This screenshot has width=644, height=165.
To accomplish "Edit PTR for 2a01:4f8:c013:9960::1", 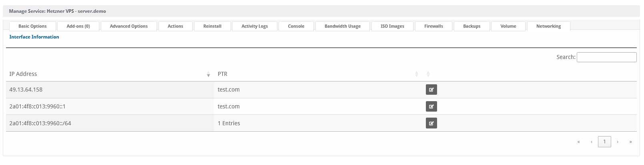I will pos(431,106).
